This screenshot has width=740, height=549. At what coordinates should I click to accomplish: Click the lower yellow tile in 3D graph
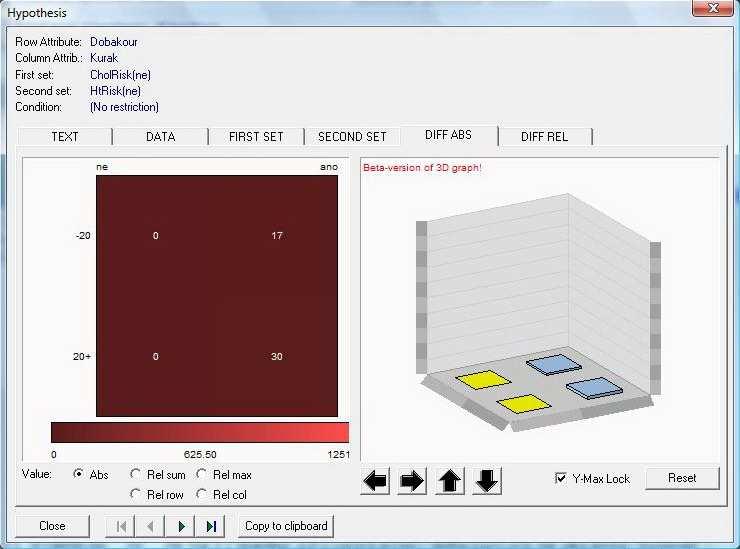(523, 404)
